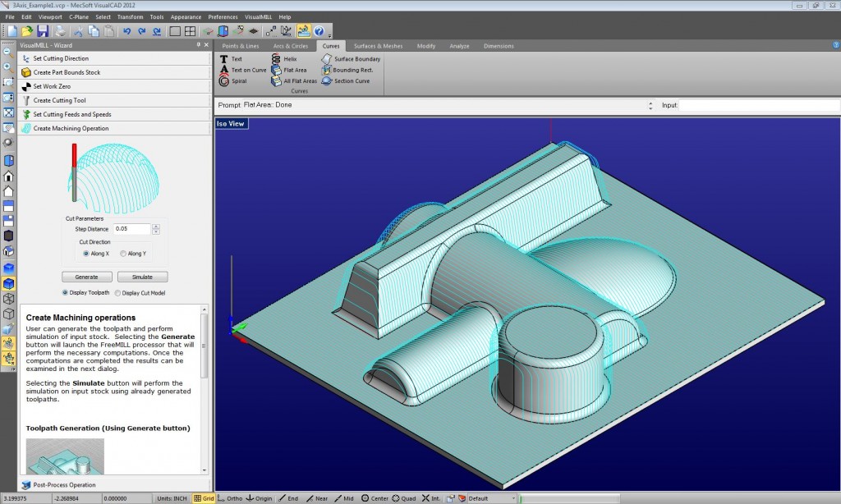The height and width of the screenshot is (504, 841).
Task: Create a Bounding Rect. curve
Action: click(352, 70)
